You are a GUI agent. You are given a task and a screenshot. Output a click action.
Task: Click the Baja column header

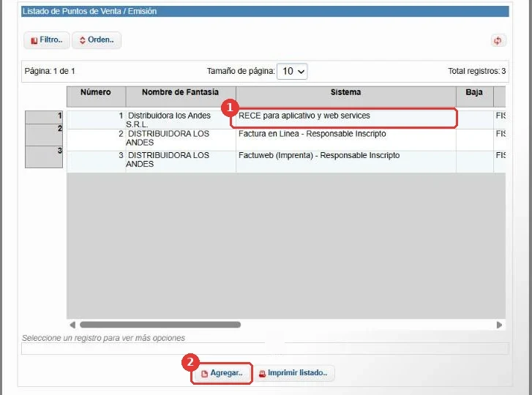tap(474, 97)
